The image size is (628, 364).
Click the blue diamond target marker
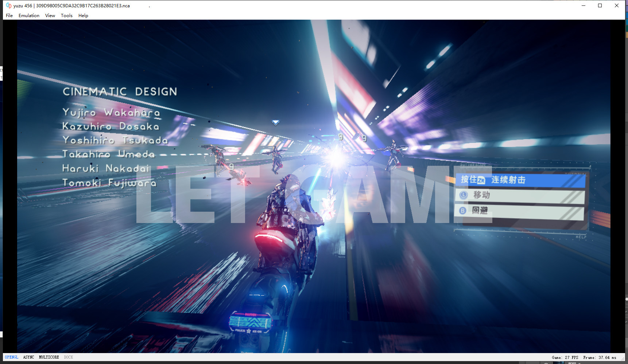(276, 123)
